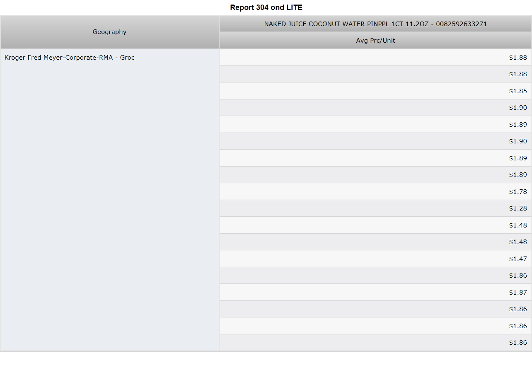The image size is (532, 392).
Task: Select the $1.85 price cell
Action: coord(375,91)
